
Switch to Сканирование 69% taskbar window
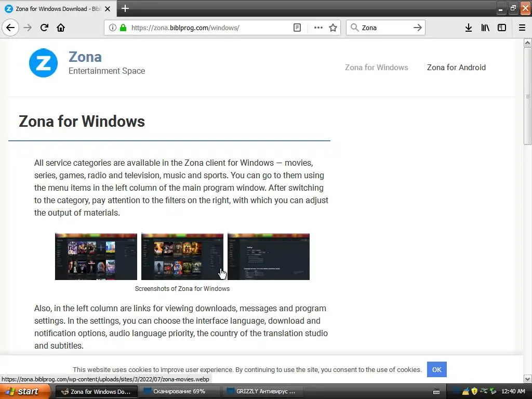tap(179, 392)
